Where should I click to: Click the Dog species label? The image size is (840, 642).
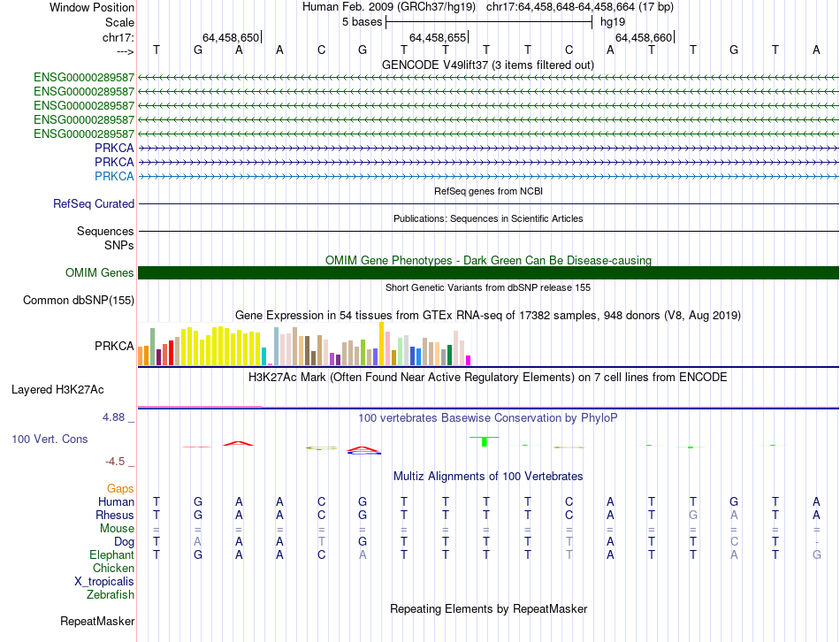(x=124, y=542)
